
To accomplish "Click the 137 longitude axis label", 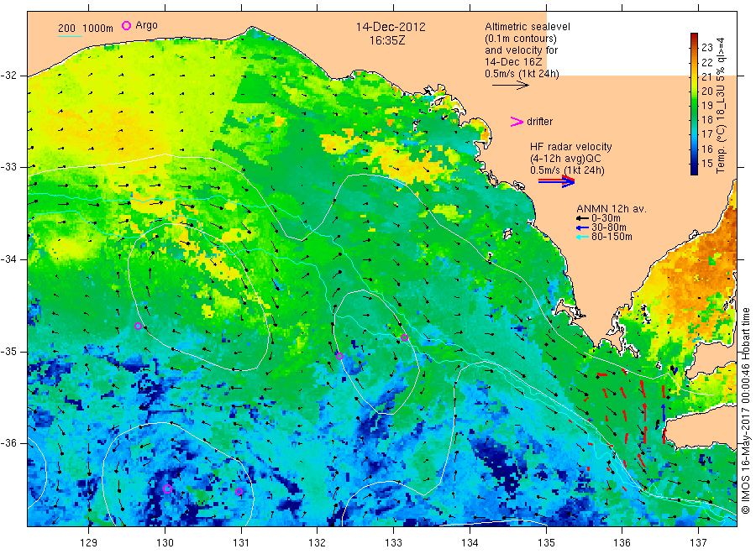I will [698, 542].
